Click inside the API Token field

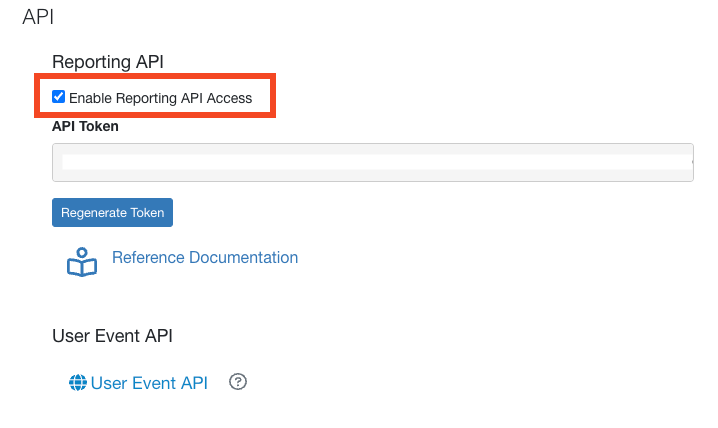tap(373, 163)
